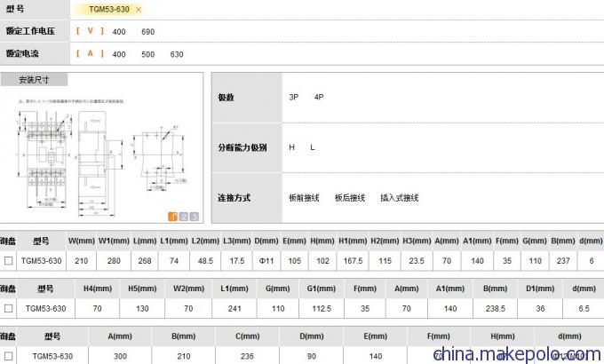Click the W1(mm) column header
604x364 pixels.
click(114, 241)
